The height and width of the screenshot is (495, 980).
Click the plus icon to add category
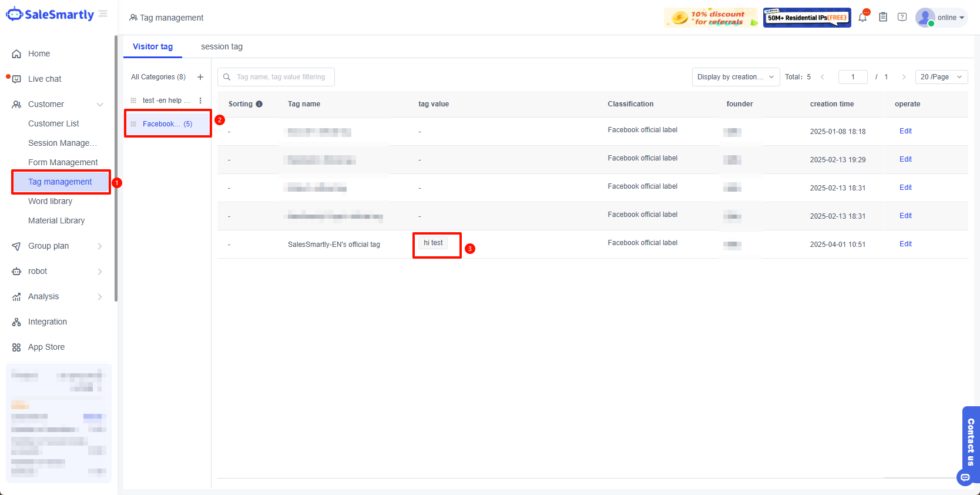[x=200, y=77]
